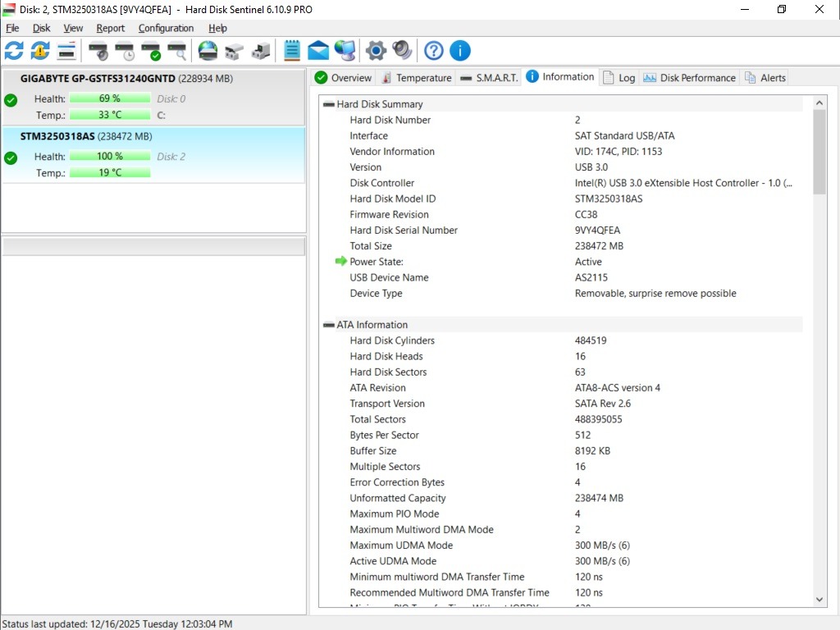Click the blue envelope email icon
The image size is (840, 630).
[318, 51]
